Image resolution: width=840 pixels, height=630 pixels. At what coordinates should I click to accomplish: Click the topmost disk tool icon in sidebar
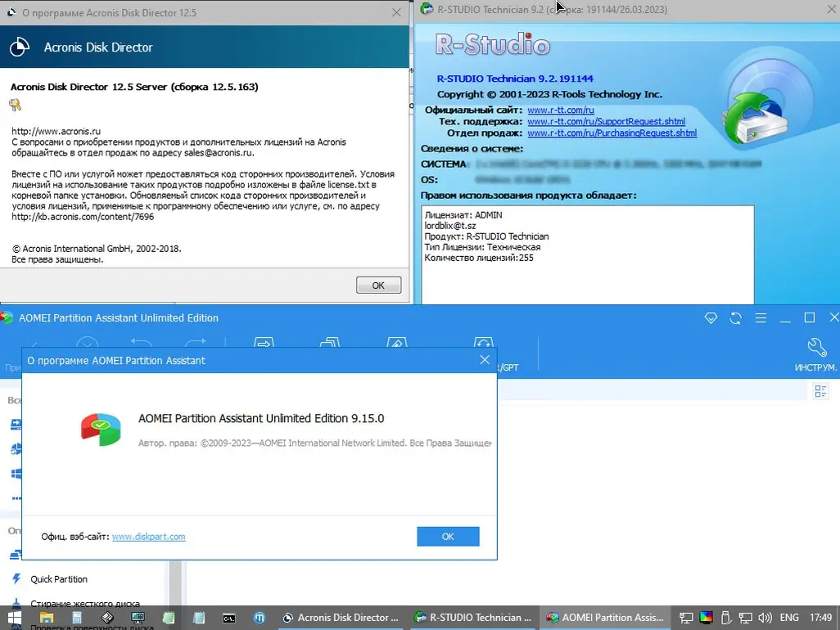tap(18, 424)
